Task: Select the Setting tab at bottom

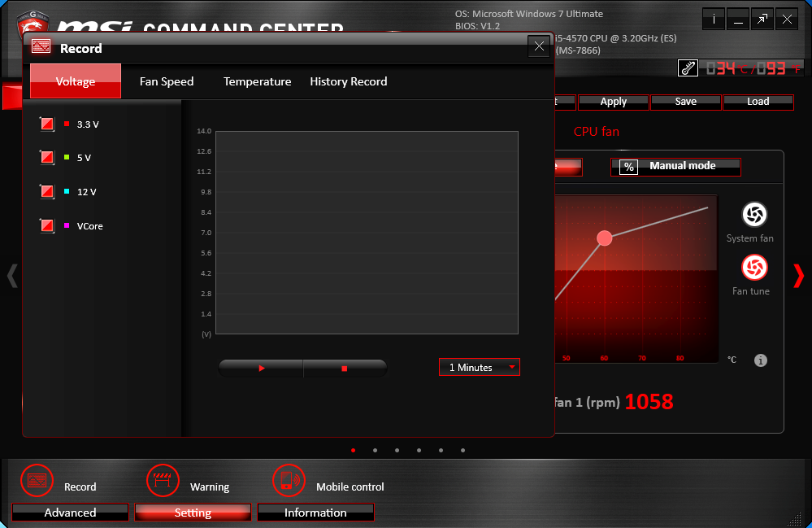Action: coord(193,513)
